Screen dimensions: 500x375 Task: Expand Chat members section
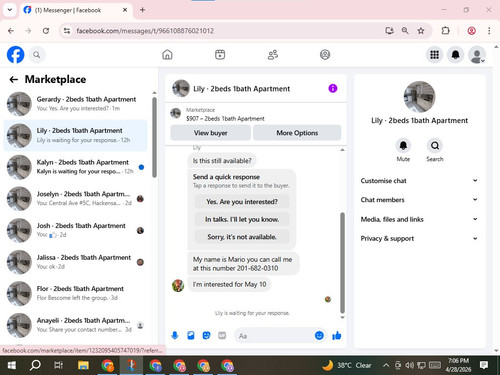(419, 200)
